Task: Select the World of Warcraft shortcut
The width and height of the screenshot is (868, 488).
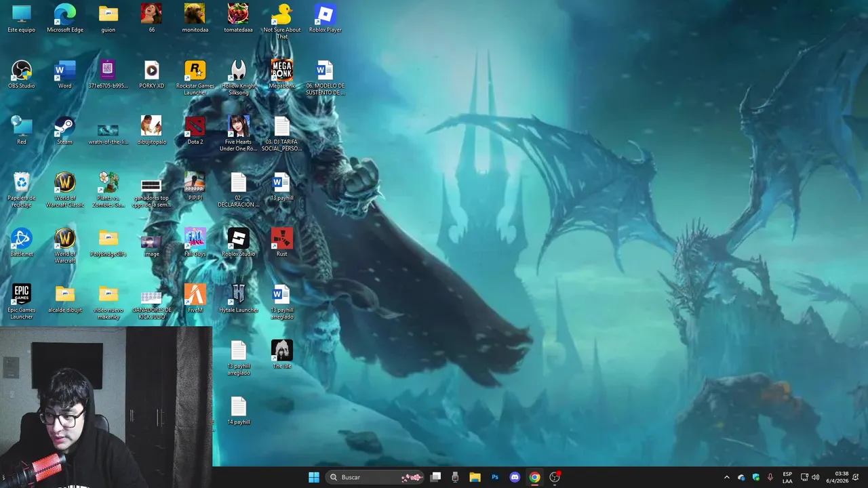Action: [65, 246]
